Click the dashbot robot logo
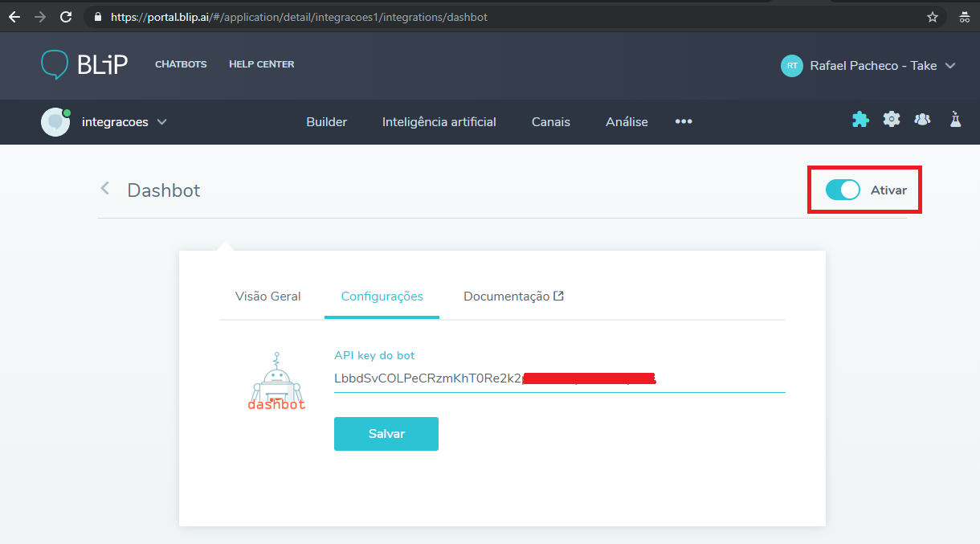Image resolution: width=980 pixels, height=544 pixels. click(276, 381)
